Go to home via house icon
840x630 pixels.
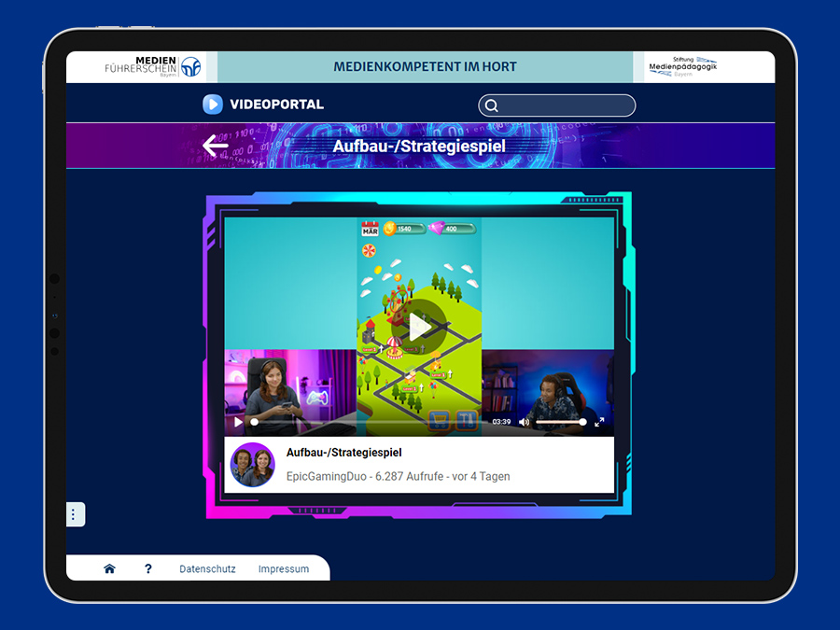(x=109, y=568)
